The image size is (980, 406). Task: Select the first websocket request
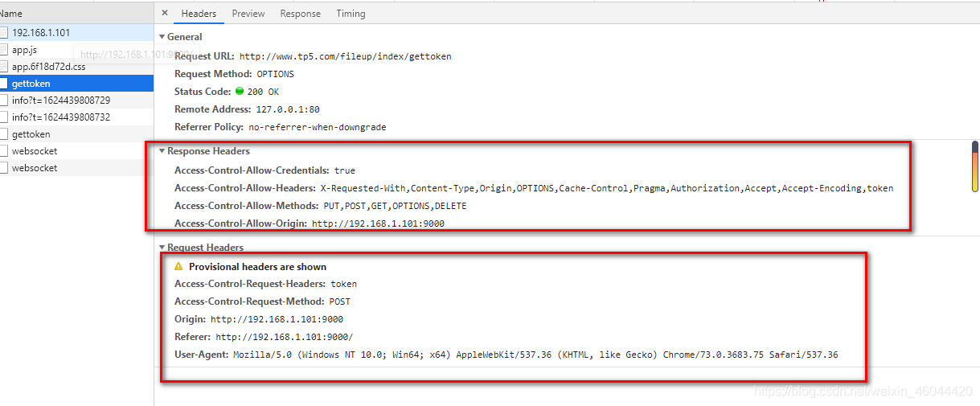point(76,151)
